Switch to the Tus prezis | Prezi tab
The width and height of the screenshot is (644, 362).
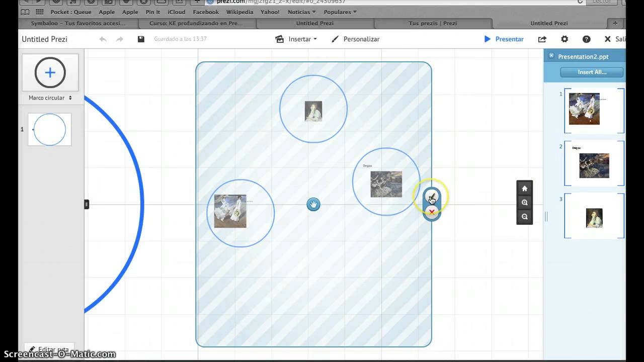433,23
